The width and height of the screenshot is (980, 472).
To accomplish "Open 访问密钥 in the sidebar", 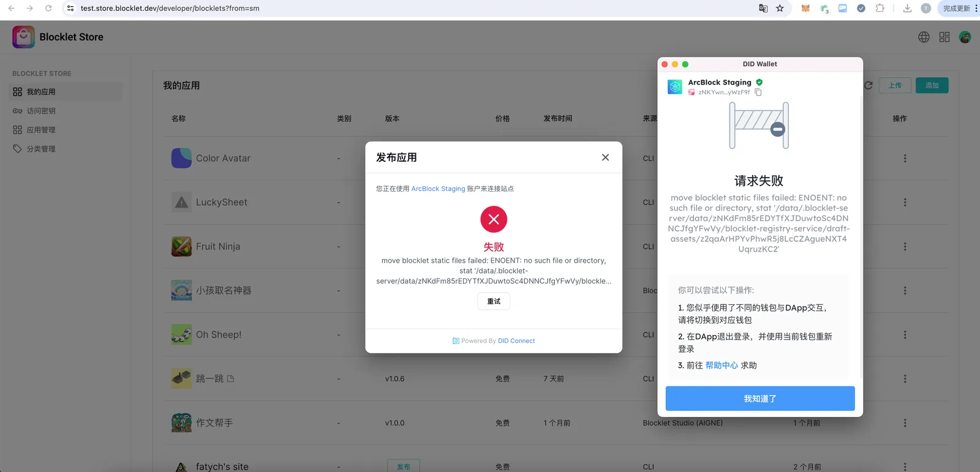I will 67,111.
